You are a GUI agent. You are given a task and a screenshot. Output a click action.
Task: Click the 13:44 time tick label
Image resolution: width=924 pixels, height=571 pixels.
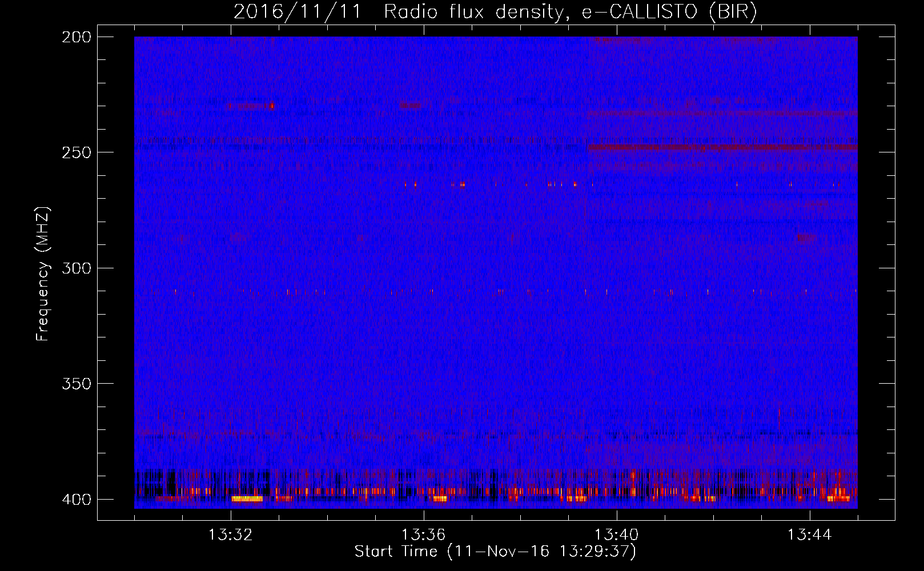pos(810,535)
